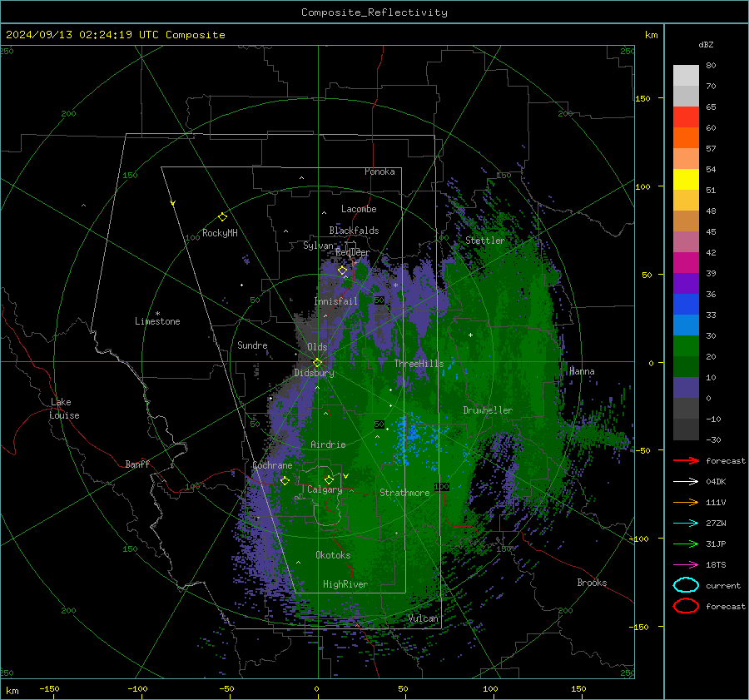Pick the green 31JP arrow in legend
749x700 pixels.
pos(686,544)
